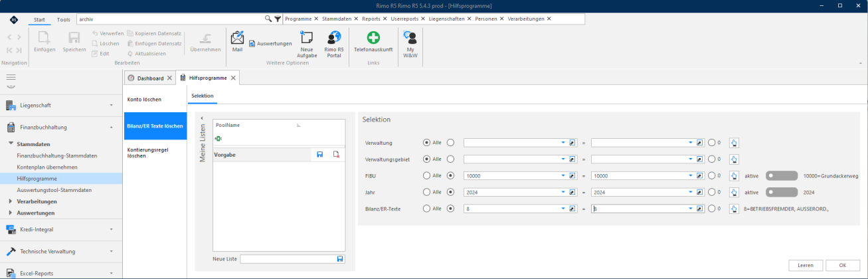The image size is (868, 279).
Task: Click the hand selection icon in Jahr row
Action: [734, 192]
